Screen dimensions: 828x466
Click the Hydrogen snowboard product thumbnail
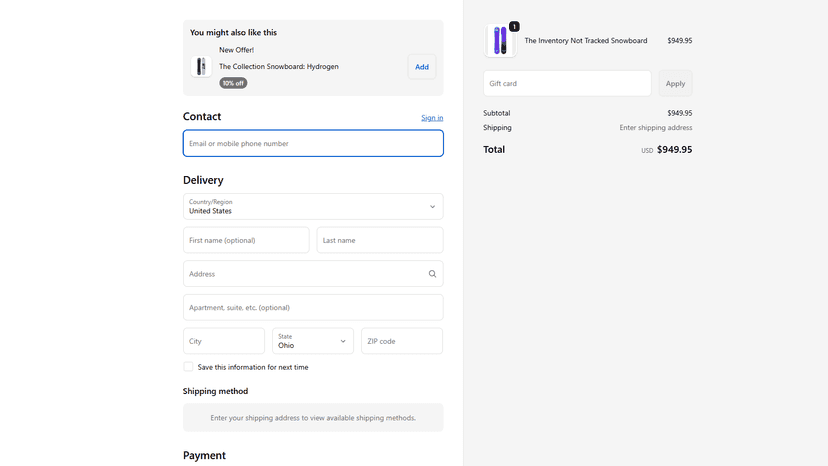pyautogui.click(x=201, y=67)
